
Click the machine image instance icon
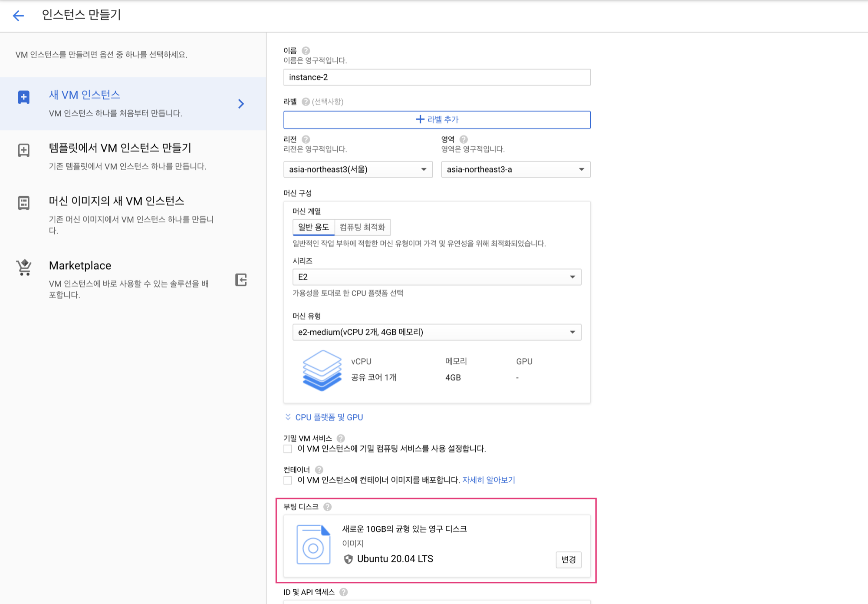(x=24, y=203)
